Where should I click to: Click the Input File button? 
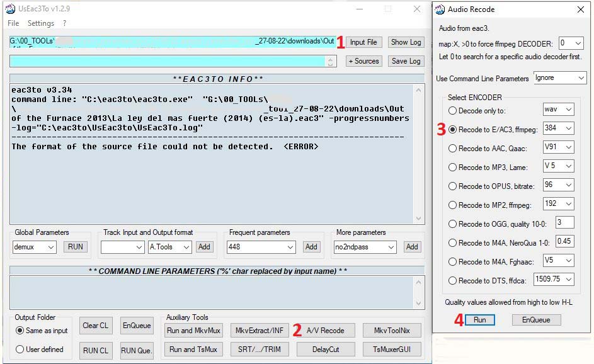(363, 42)
